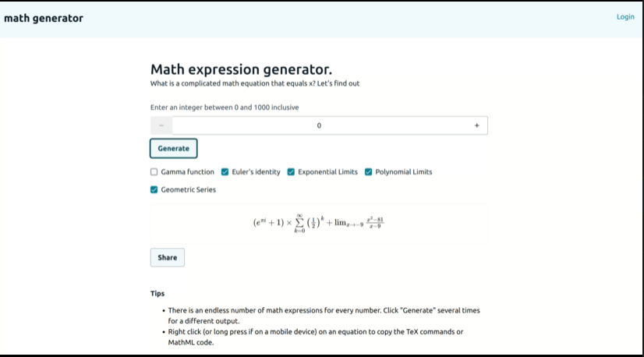Uncheck the Euler's identity checkbox
Image resolution: width=644 pixels, height=357 pixels.
click(225, 172)
